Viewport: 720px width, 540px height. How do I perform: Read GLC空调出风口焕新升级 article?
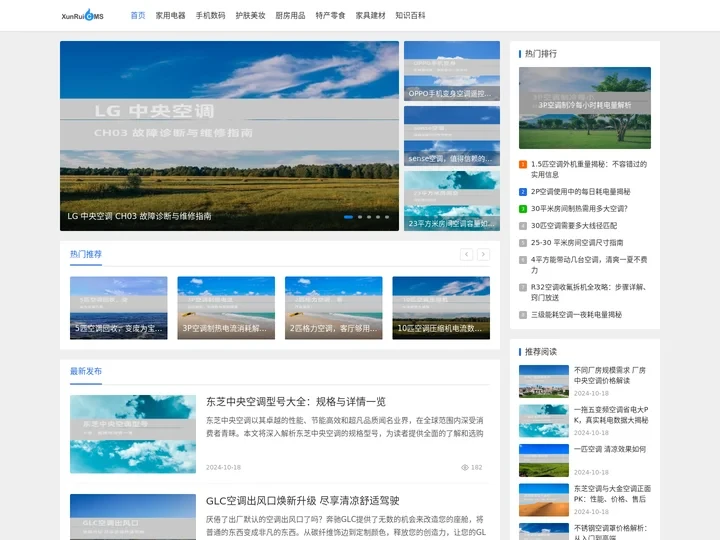302,500
